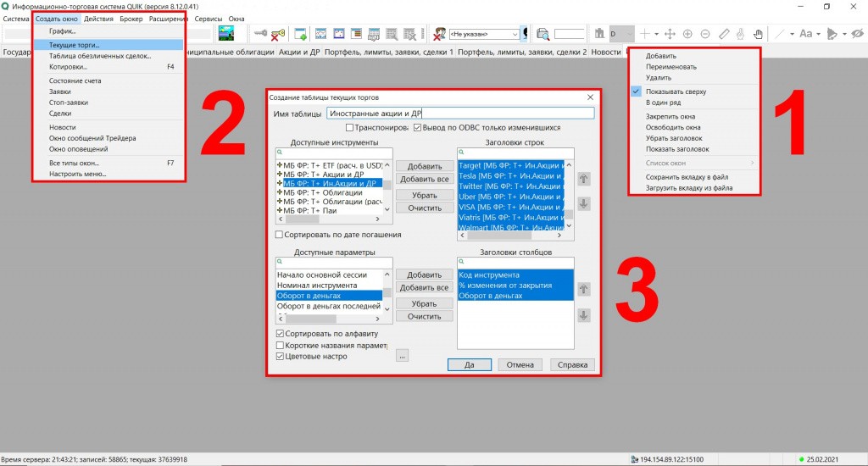
Task: Click the available instruments list vertical scrollbar
Action: [x=389, y=186]
